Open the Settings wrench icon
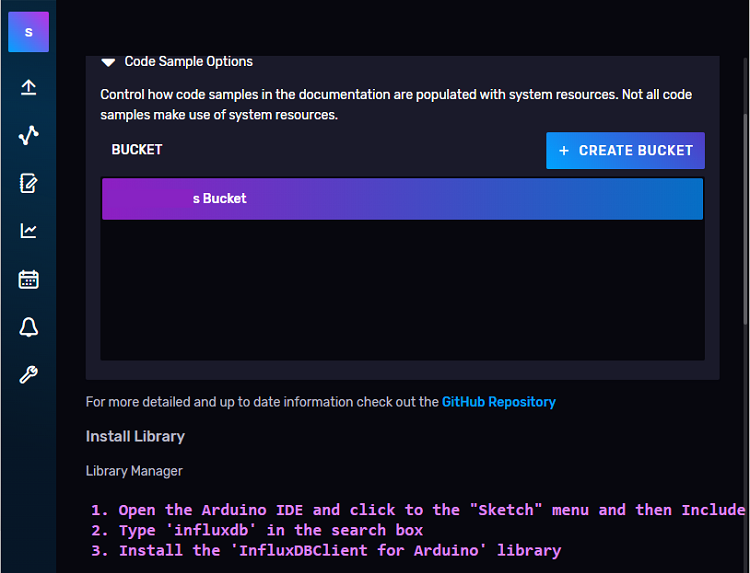This screenshot has height=573, width=750. pyautogui.click(x=29, y=375)
